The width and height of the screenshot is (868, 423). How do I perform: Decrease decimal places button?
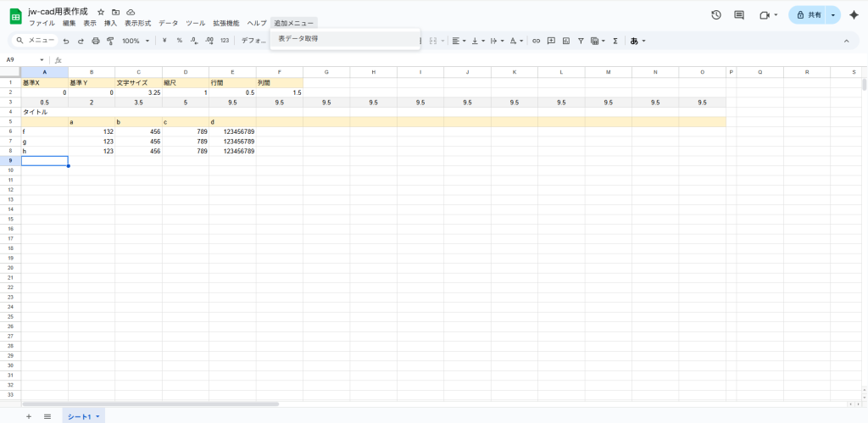point(194,41)
